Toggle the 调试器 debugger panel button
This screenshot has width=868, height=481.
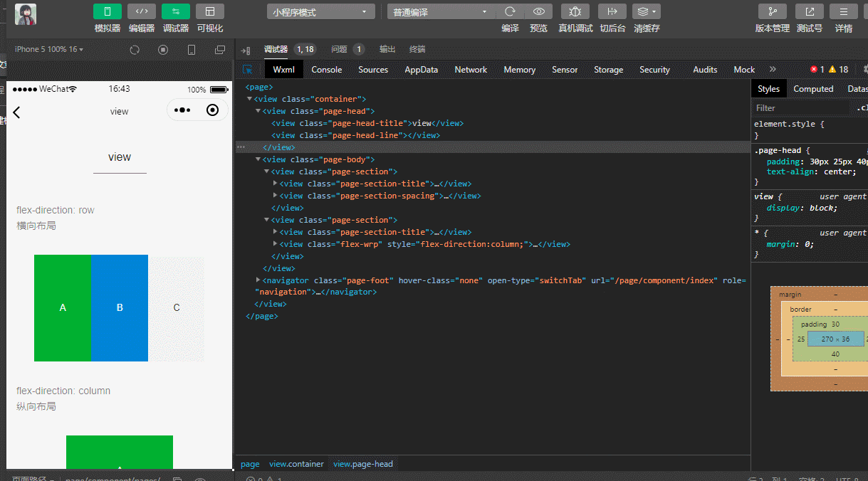point(176,11)
